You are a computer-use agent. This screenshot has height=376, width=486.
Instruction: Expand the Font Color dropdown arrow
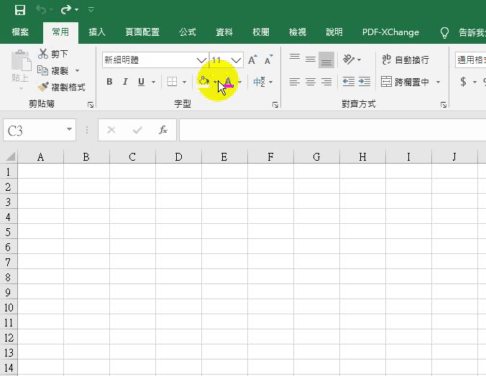click(240, 82)
